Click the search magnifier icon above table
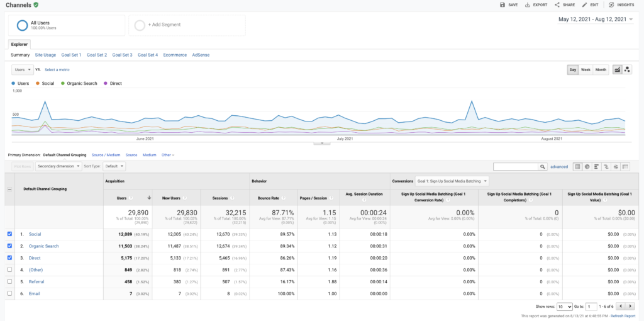644x321 pixels. (543, 166)
